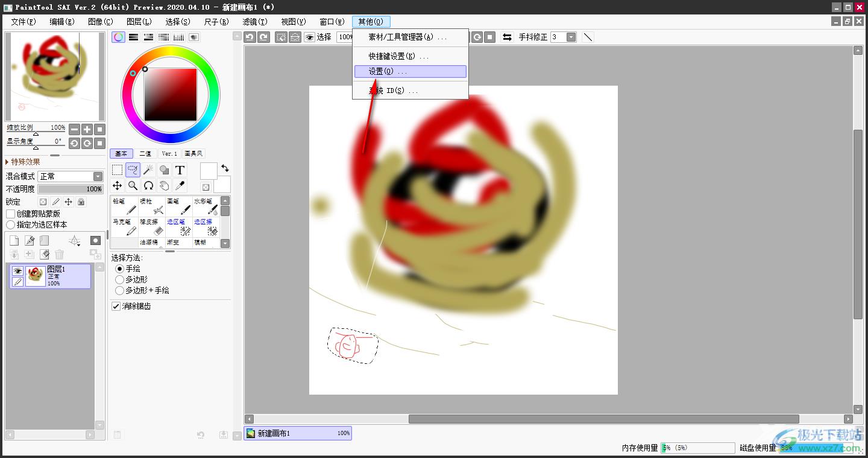
Task: Toggle the scratchpad panel
Action: click(193, 37)
